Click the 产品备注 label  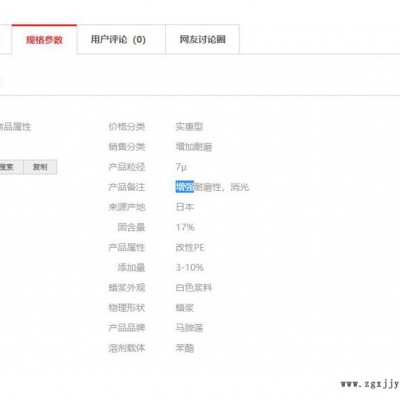click(127, 187)
